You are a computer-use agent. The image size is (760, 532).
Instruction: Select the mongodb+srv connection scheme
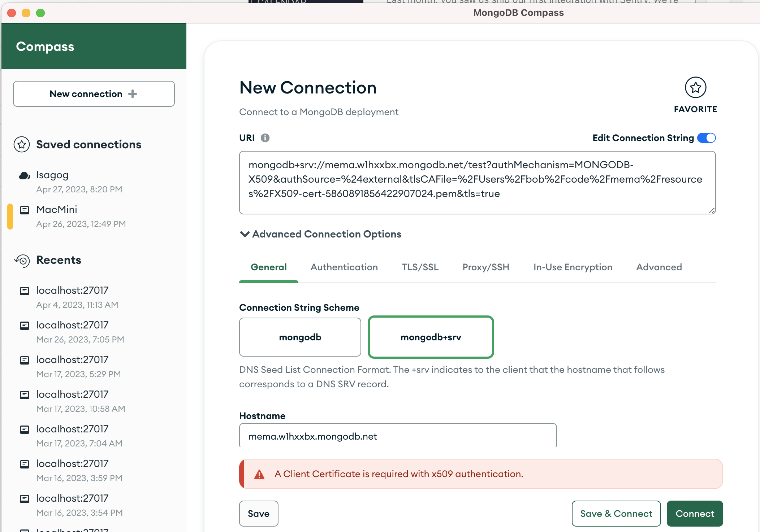coord(431,337)
